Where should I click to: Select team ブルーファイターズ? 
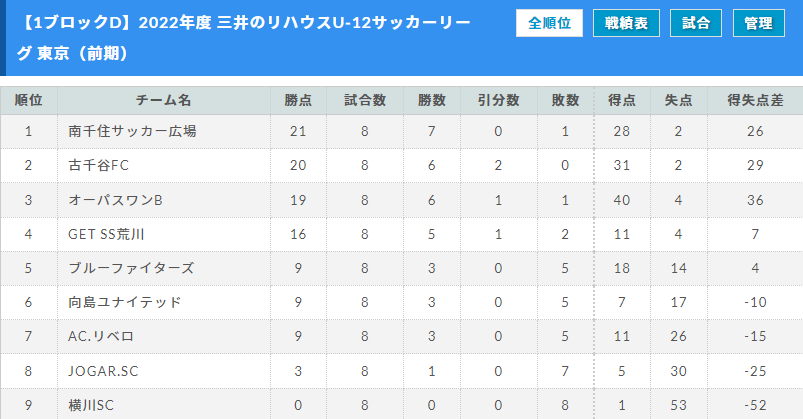point(131,268)
